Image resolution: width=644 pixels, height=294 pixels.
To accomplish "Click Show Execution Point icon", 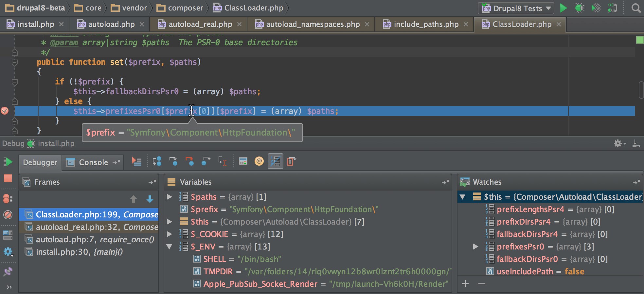I will [137, 161].
